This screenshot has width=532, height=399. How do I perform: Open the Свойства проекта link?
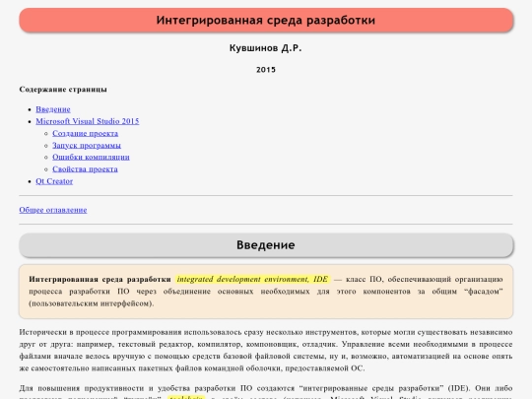click(x=85, y=169)
